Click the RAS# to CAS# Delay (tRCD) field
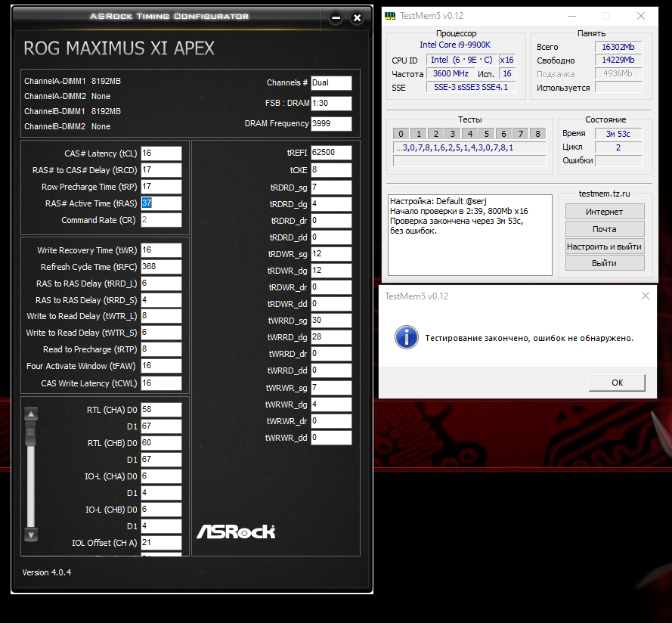Viewport: 672px width, 623px height. [161, 170]
